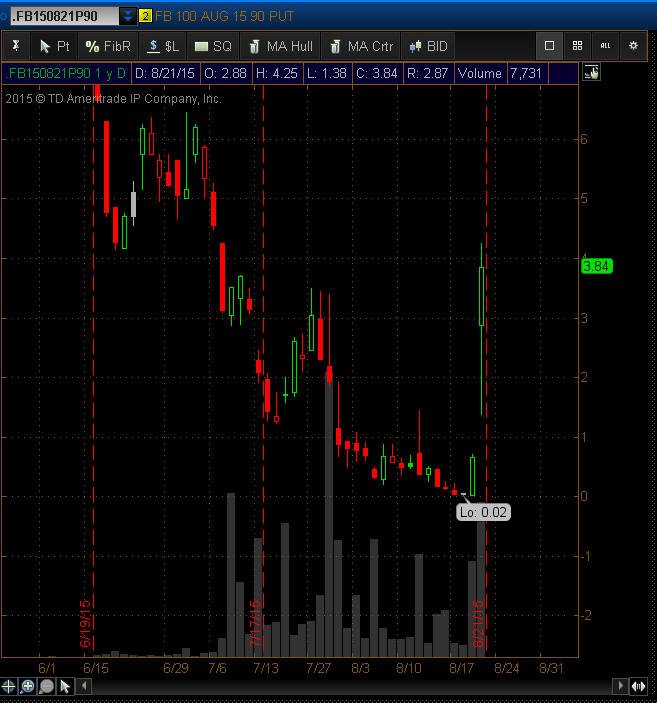Open chart settings gear
Screen dimensions: 657x703
[633, 46]
